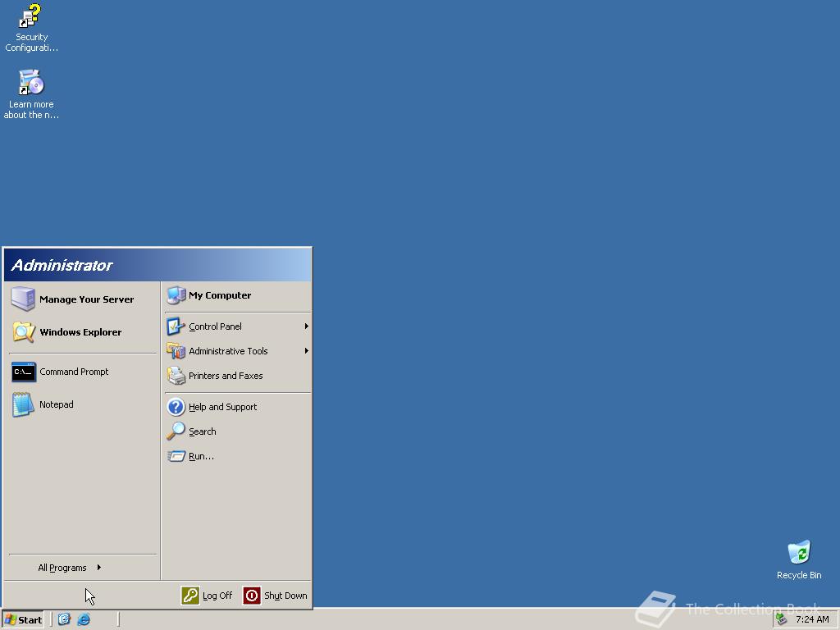Click the Run icon
This screenshot has width=840, height=630.
pyautogui.click(x=176, y=456)
